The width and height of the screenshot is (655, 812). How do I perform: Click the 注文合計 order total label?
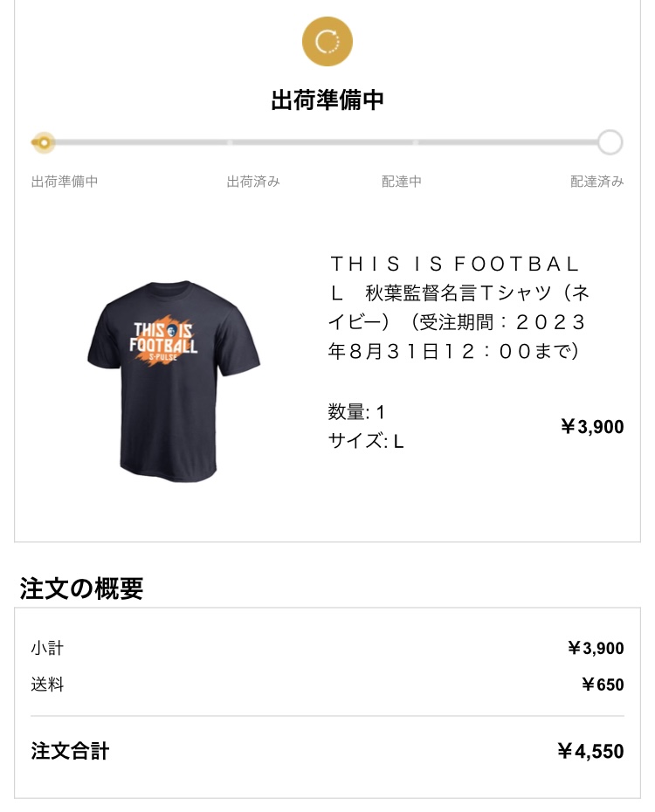(70, 751)
